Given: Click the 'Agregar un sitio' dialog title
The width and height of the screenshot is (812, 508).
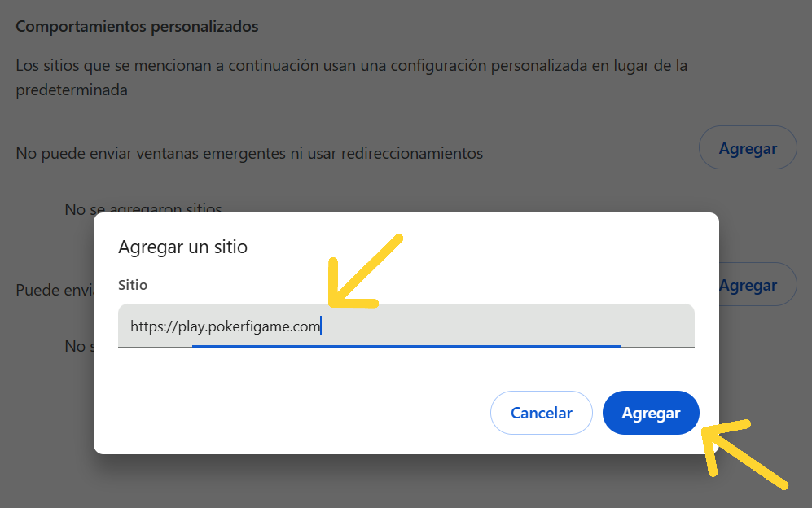Looking at the screenshot, I should [182, 247].
